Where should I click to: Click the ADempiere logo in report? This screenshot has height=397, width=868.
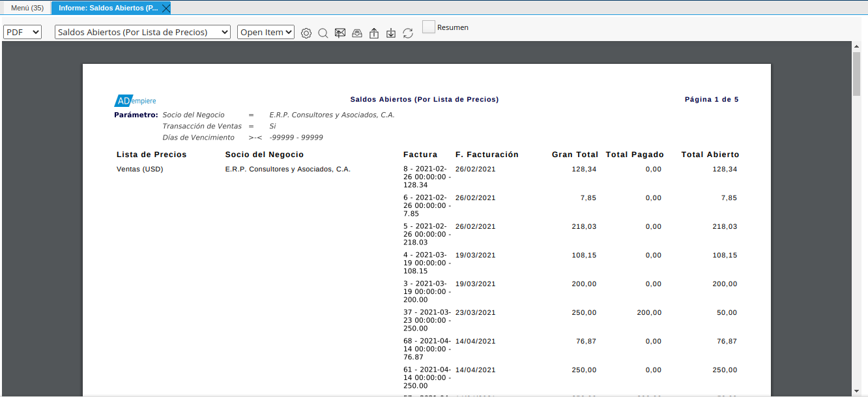pos(135,100)
